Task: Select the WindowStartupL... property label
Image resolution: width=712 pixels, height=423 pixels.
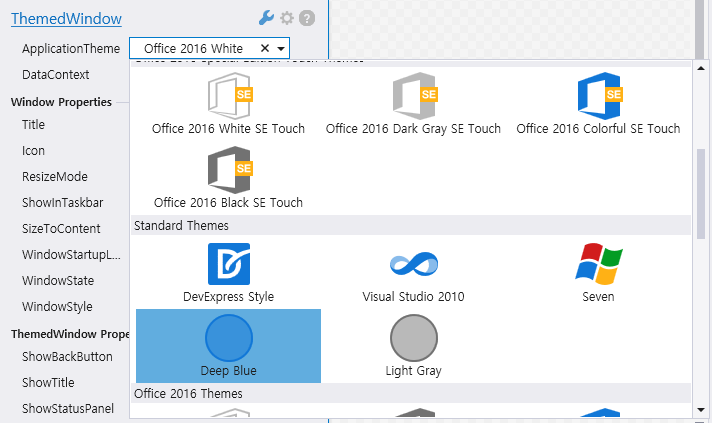Action: pos(71,255)
